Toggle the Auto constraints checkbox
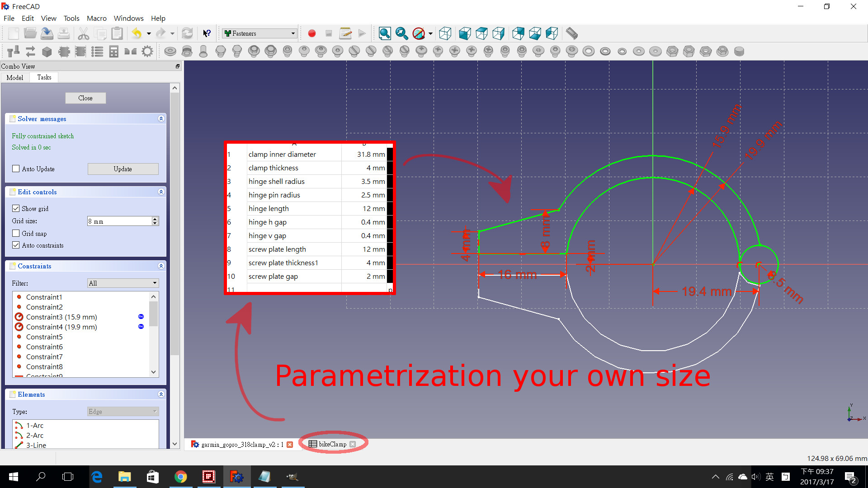This screenshot has width=868, height=488. [x=16, y=245]
